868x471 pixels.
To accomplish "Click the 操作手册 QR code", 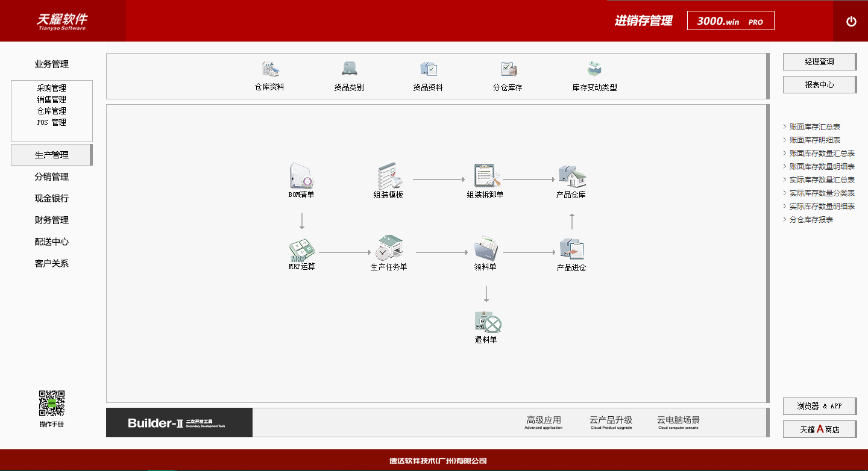I will pyautogui.click(x=52, y=404).
